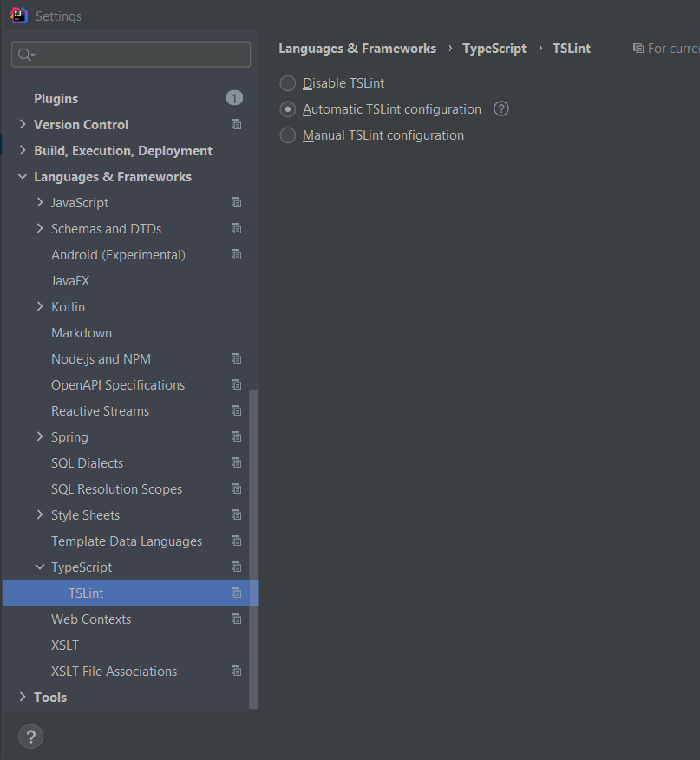Expand the Spring tree node
This screenshot has width=700, height=760.
(40, 436)
